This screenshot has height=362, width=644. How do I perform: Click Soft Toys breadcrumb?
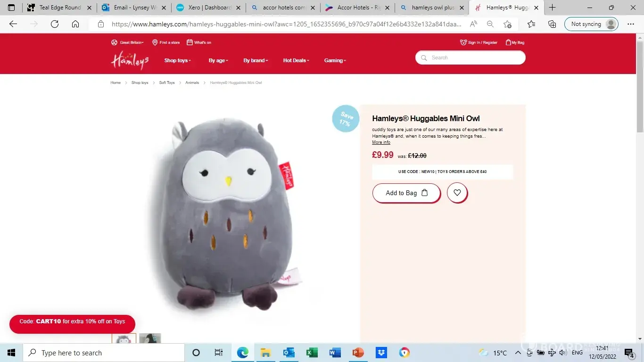point(167,82)
